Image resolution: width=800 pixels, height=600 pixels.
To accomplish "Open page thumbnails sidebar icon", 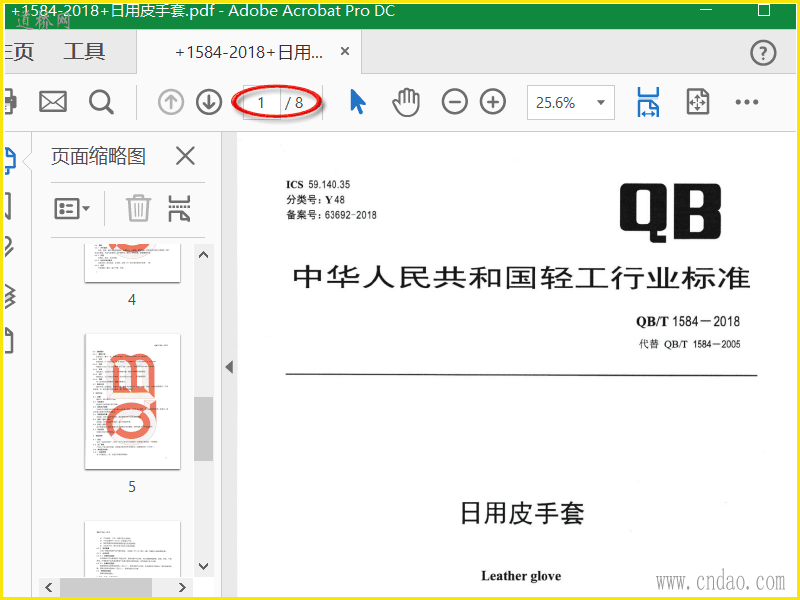I will [x=10, y=161].
